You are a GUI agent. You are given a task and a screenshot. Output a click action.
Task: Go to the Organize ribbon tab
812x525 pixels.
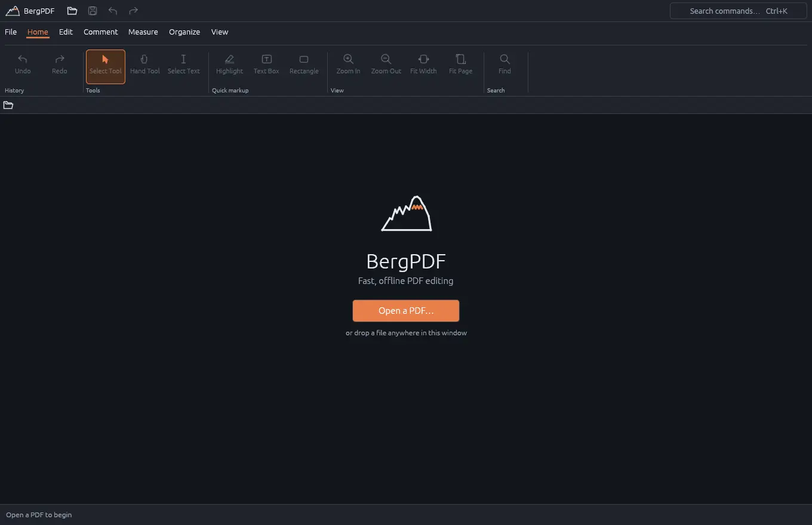pyautogui.click(x=184, y=32)
